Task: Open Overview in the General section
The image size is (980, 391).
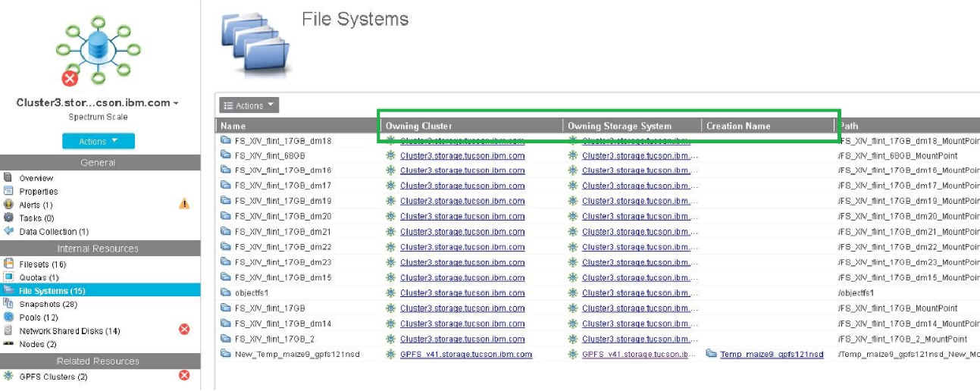Action: click(x=36, y=178)
